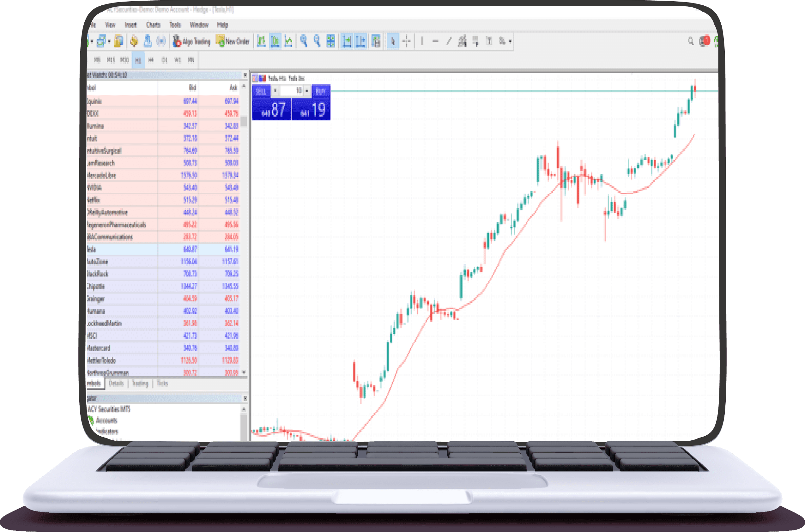Click the search magnifier icon

[691, 41]
